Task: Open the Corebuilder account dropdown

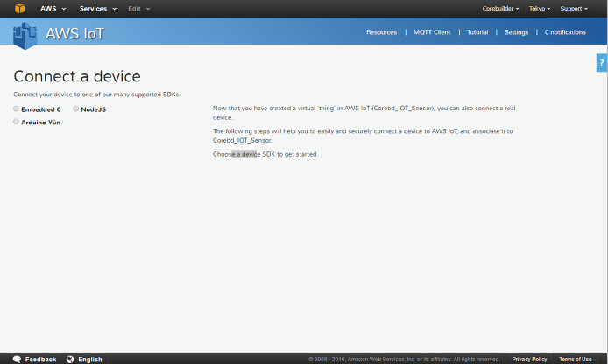Action: 500,9
